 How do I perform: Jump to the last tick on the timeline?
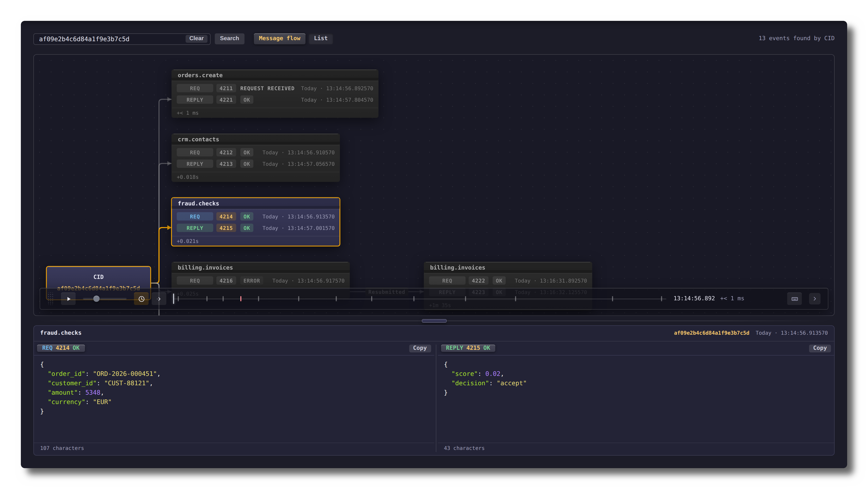point(662,299)
